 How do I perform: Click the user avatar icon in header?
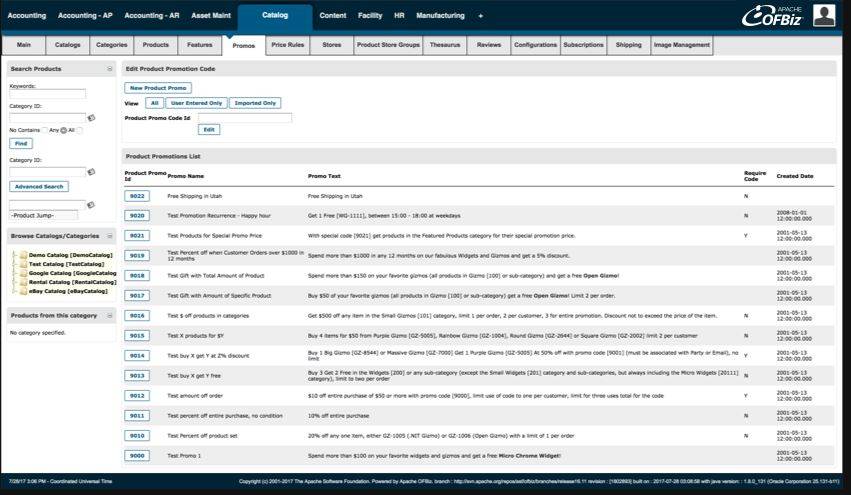(823, 15)
